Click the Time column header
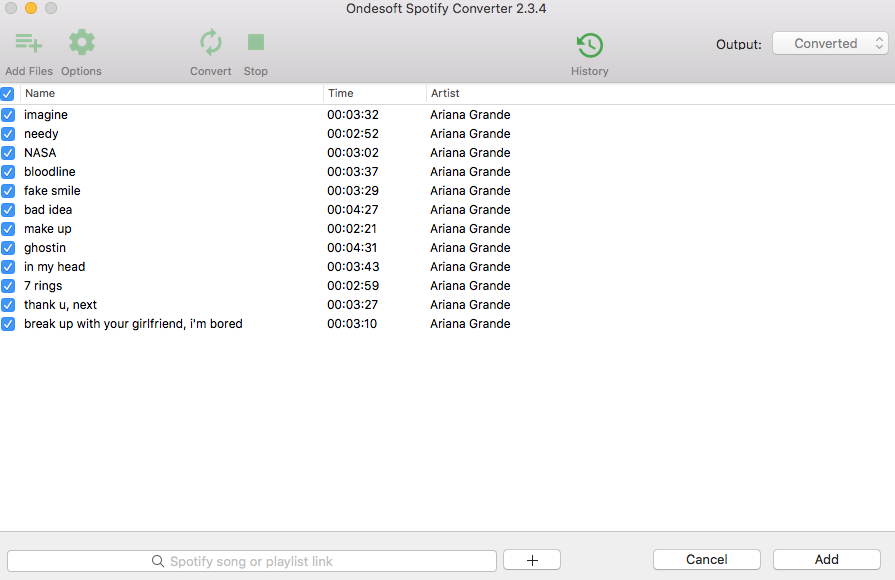 click(341, 93)
